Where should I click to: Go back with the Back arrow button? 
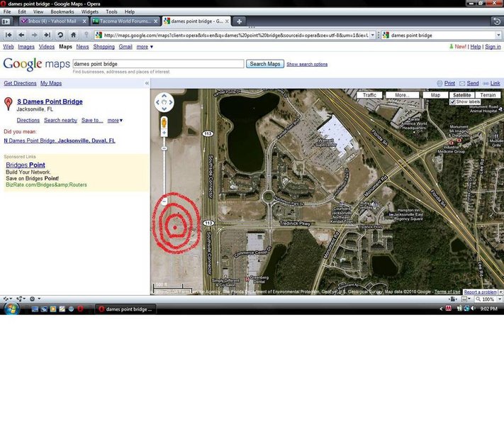[x=21, y=35]
